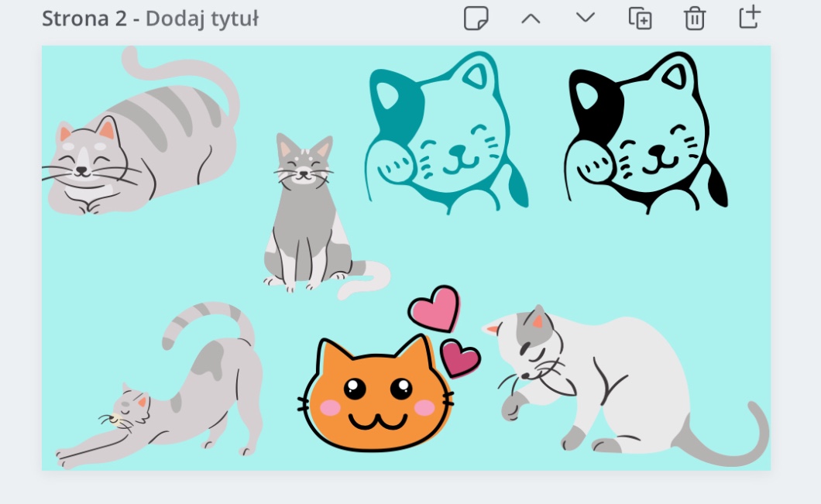Select the large pink heart
The width and height of the screenshot is (821, 504).
pos(435,308)
